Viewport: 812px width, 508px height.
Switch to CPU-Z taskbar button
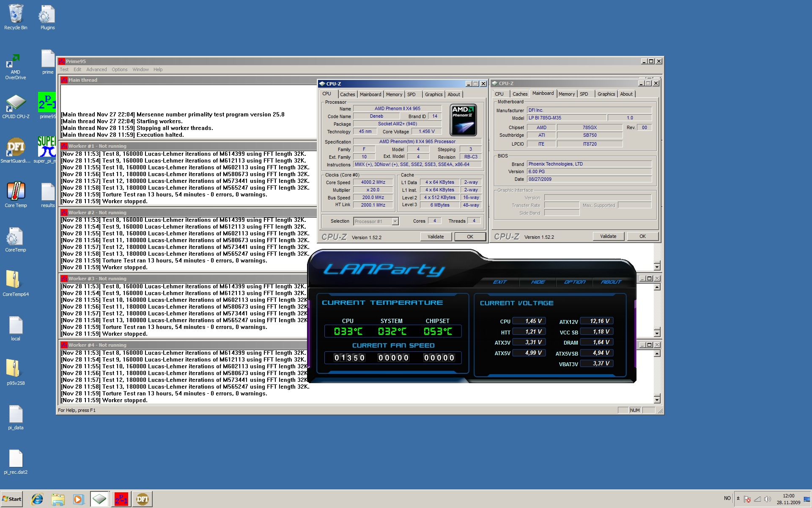tap(100, 499)
